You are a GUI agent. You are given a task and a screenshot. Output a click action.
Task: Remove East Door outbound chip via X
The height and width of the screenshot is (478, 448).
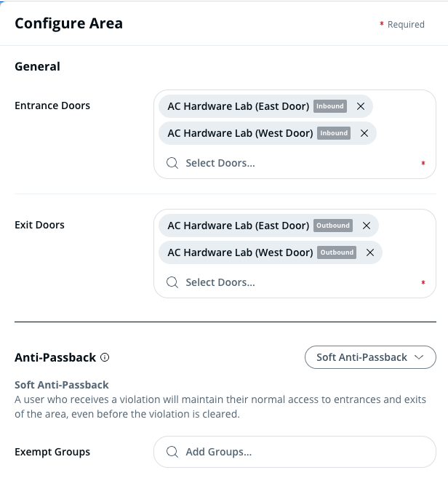[367, 226]
